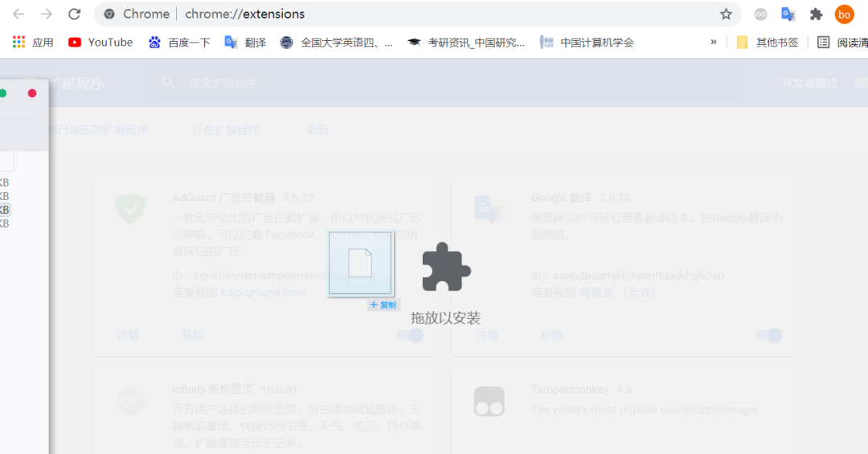
Task: Open the Extensions puzzle-piece toolbar icon
Action: point(816,14)
